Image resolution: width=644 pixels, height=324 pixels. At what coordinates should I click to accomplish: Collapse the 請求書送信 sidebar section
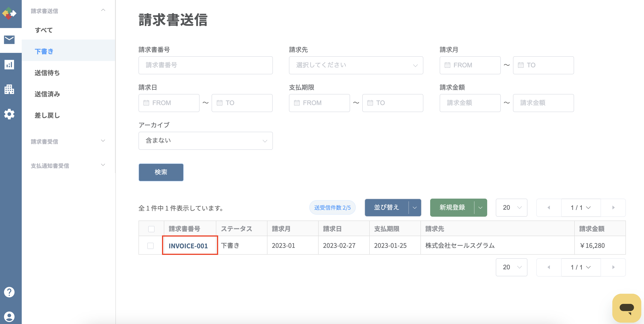coord(103,10)
